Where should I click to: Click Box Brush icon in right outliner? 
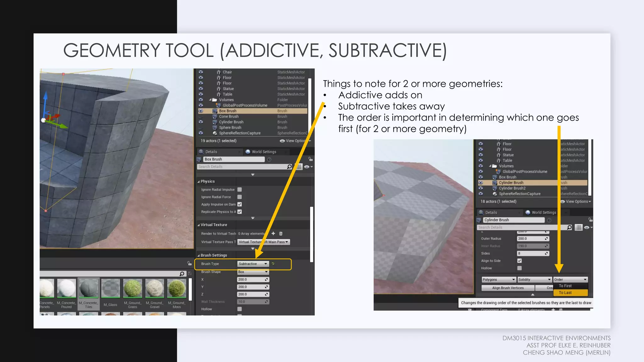[x=495, y=177]
